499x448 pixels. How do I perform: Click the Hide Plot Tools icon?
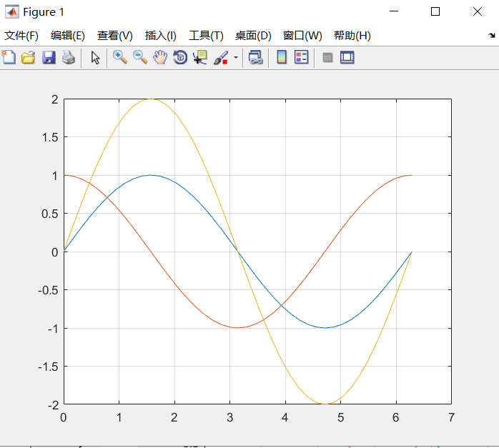(327, 58)
